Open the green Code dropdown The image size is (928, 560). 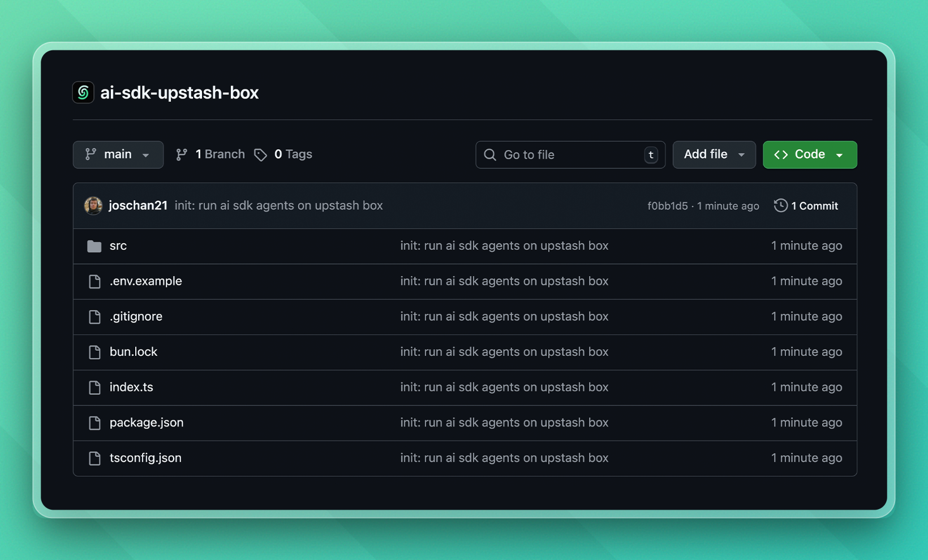(809, 154)
